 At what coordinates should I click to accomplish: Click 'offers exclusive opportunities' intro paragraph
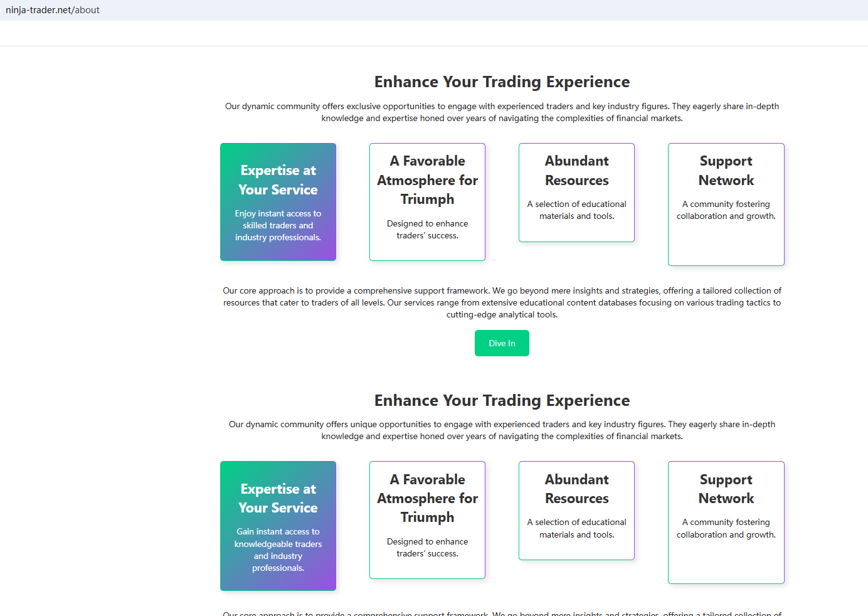[502, 112]
